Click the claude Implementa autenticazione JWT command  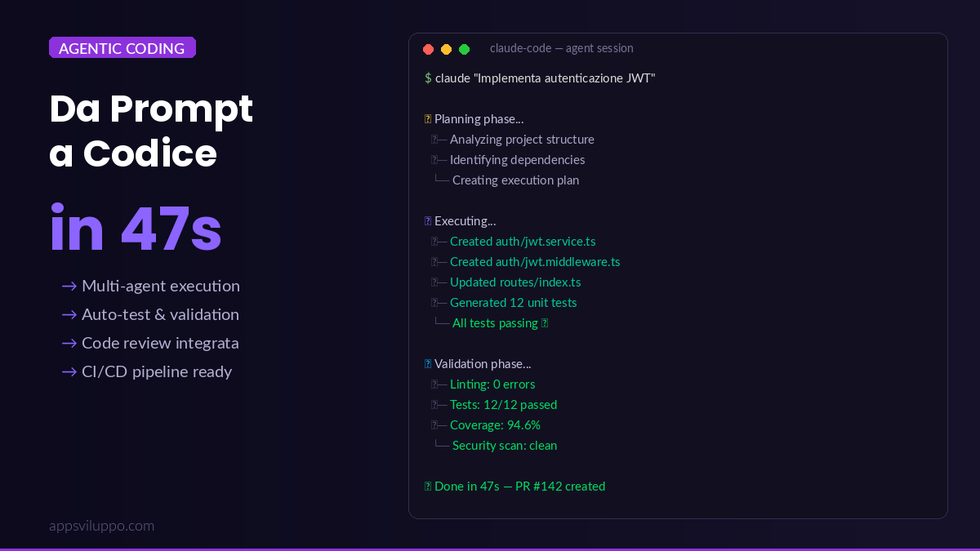[x=545, y=78]
